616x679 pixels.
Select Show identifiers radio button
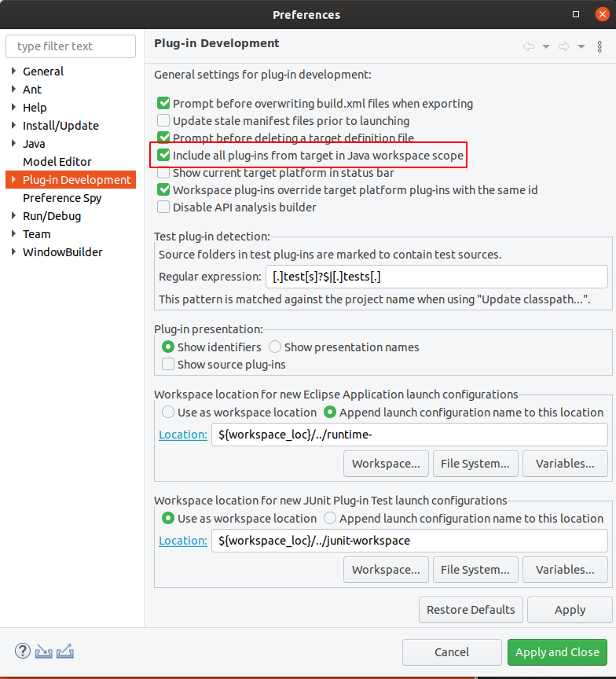pos(168,347)
